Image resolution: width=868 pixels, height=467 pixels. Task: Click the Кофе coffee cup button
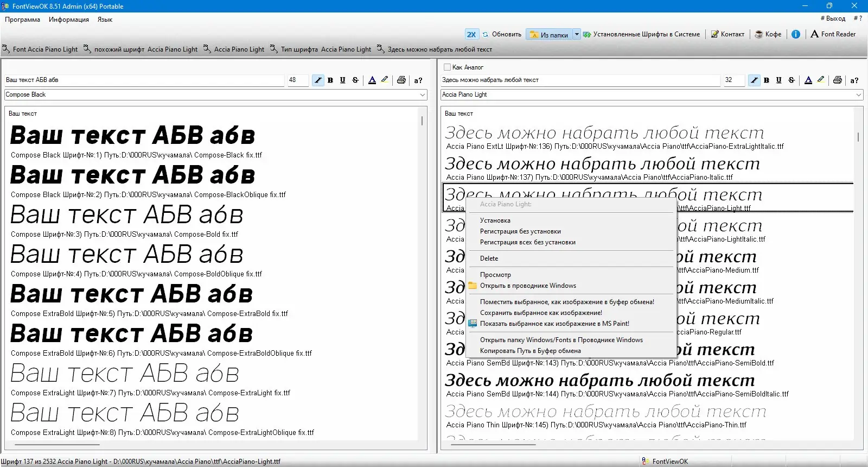768,34
